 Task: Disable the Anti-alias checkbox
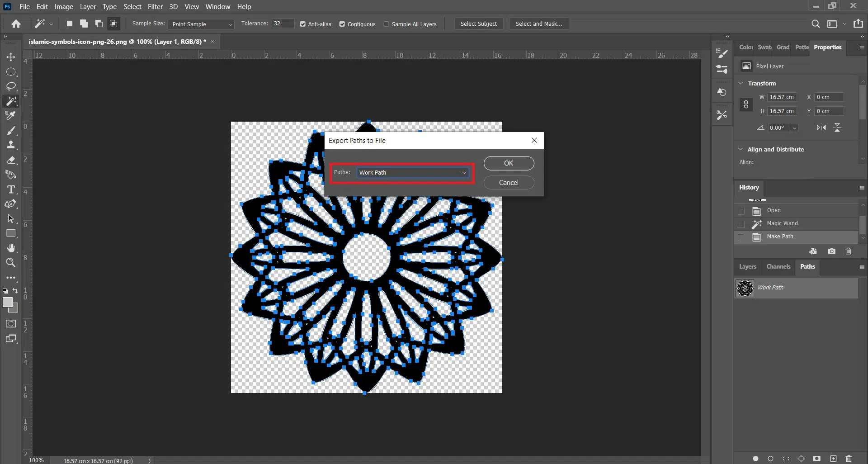point(303,24)
